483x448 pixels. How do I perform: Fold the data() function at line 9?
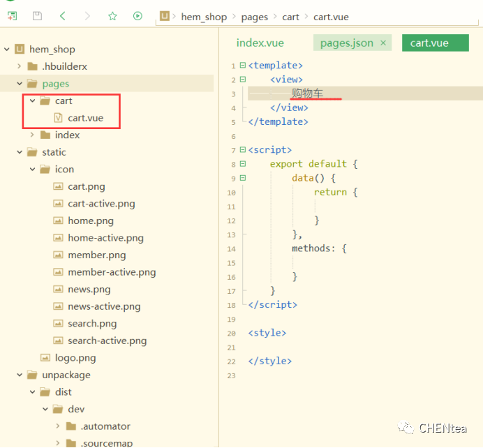(x=242, y=178)
